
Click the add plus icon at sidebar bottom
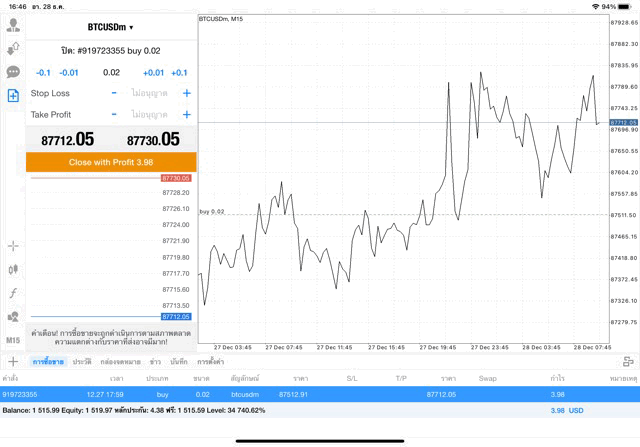(x=13, y=361)
